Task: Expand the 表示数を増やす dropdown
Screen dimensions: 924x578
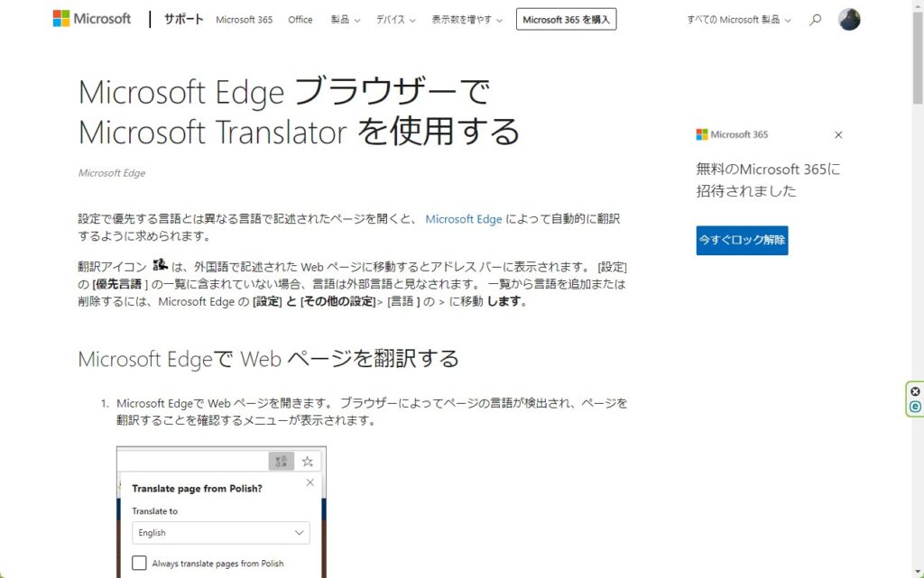Action: 467,19
